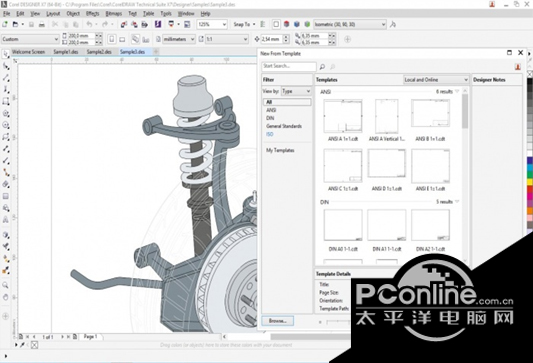Open the zoom level 125% dropdown
533x363 pixels.
click(x=212, y=24)
